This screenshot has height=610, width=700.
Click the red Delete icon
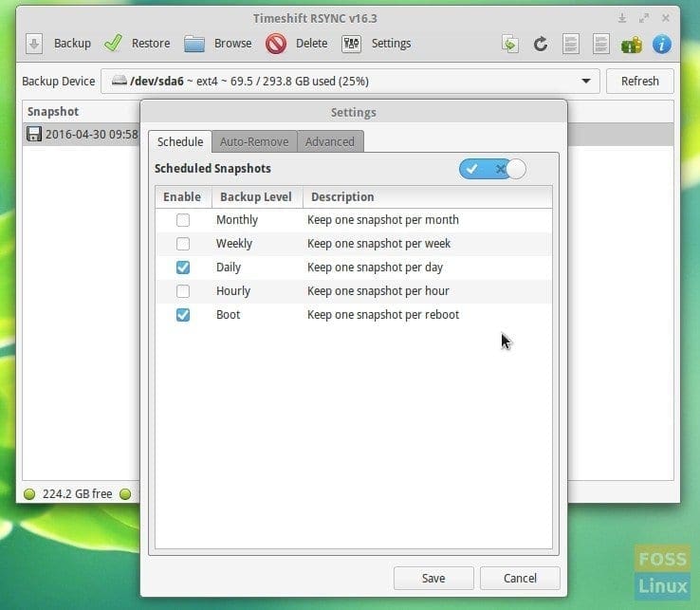pyautogui.click(x=276, y=44)
